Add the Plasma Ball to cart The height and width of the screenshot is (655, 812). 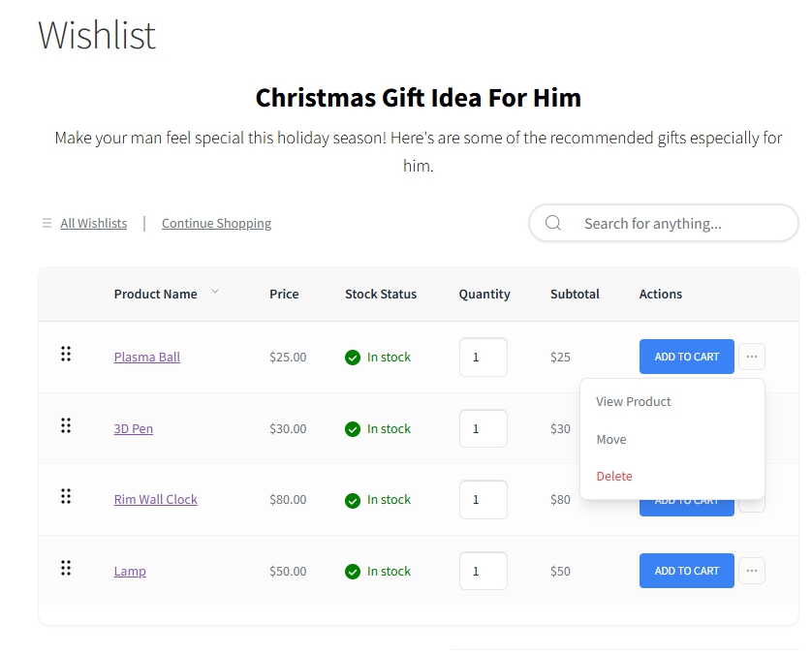[686, 357]
